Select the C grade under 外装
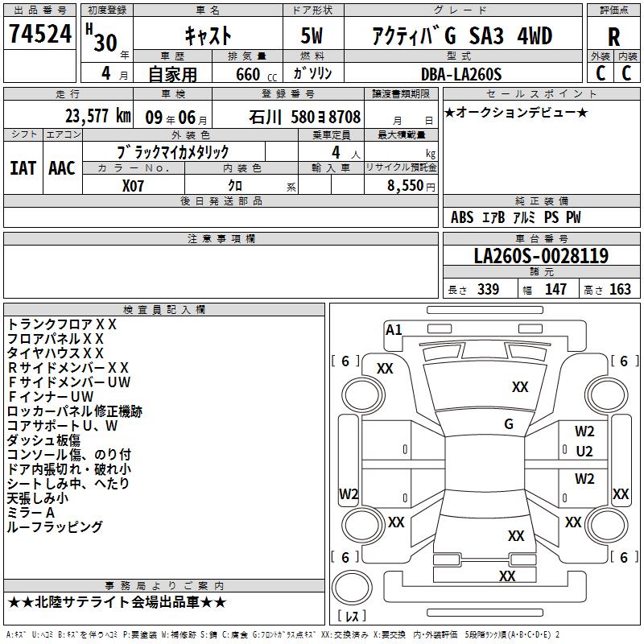The height and width of the screenshot is (644, 644). click(601, 73)
